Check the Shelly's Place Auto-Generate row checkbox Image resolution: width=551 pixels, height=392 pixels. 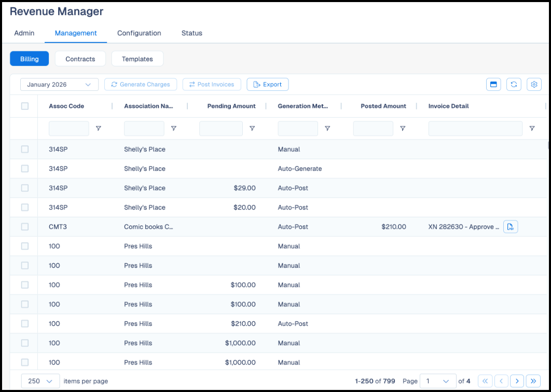(x=25, y=169)
